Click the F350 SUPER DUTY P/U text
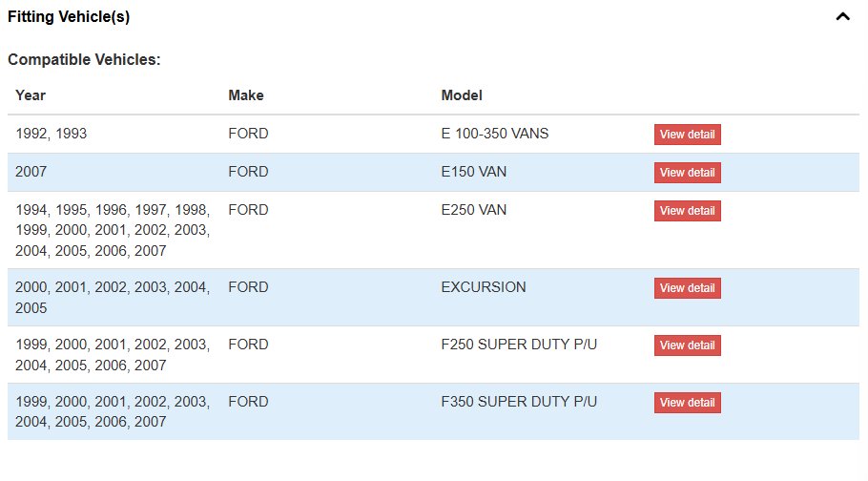Screen dimensions: 868x481 (x=519, y=402)
